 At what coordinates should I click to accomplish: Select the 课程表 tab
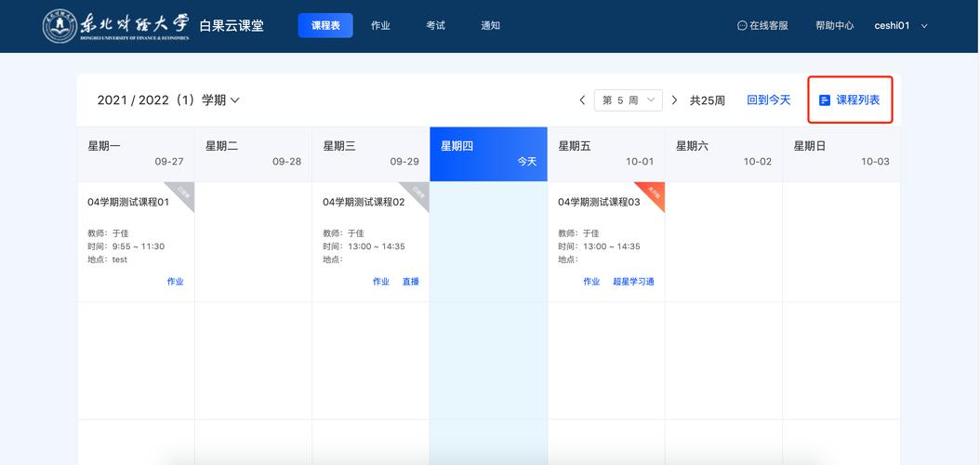[x=325, y=26]
